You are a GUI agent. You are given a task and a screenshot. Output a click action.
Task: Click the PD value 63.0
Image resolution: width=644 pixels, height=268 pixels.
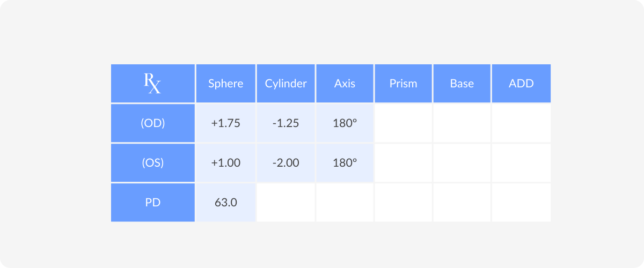226,203
